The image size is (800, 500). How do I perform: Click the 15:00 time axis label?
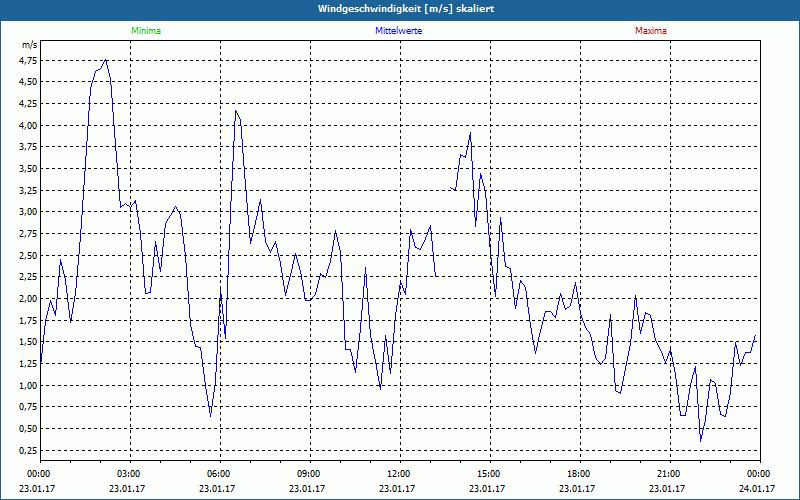click(x=489, y=474)
